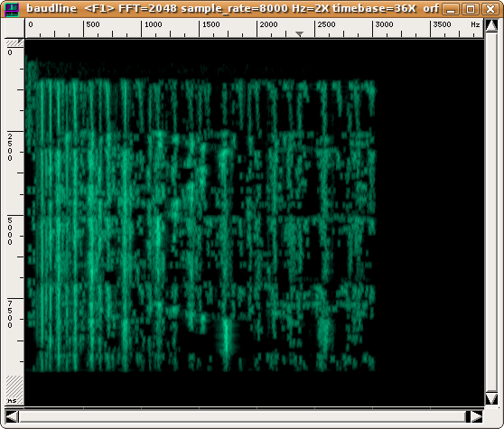Click the vertical scrollbar up arrow

tap(491, 25)
